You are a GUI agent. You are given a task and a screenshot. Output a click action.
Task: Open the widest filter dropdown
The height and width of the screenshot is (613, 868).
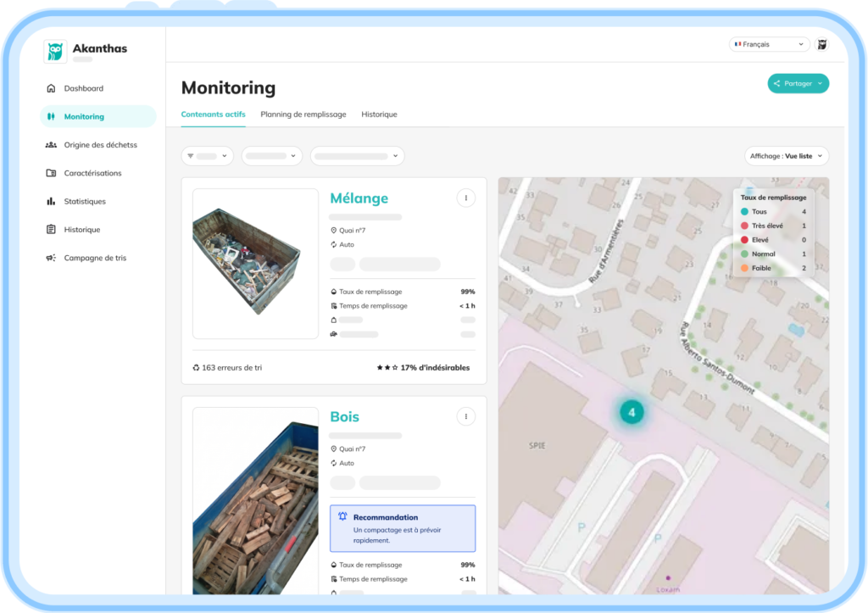click(357, 156)
